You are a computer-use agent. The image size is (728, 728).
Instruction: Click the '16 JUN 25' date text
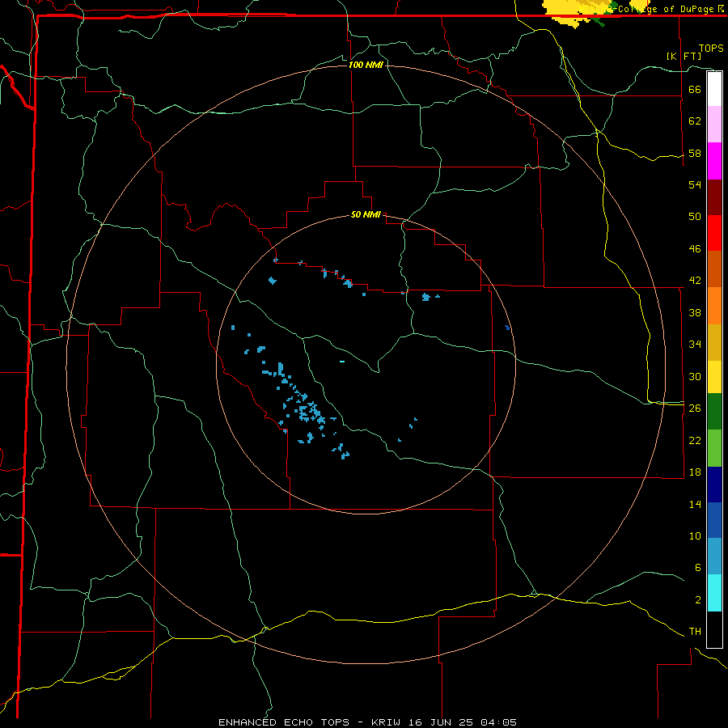click(x=440, y=722)
